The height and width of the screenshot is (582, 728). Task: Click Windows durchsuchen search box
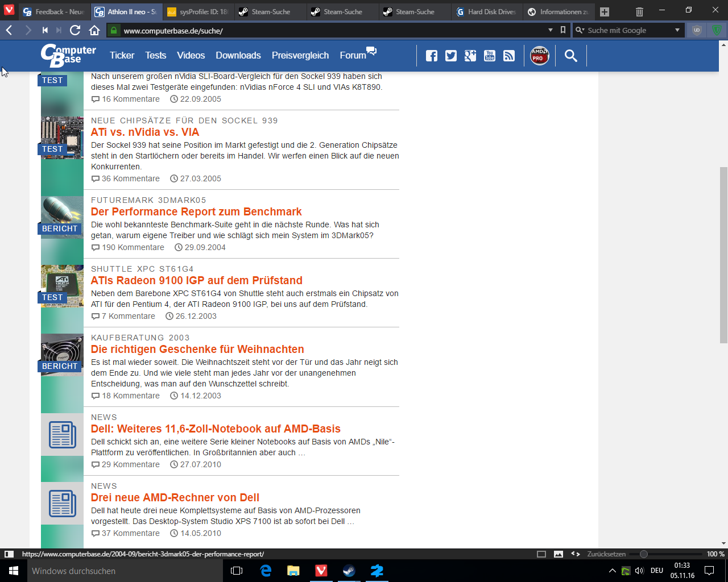click(x=125, y=571)
